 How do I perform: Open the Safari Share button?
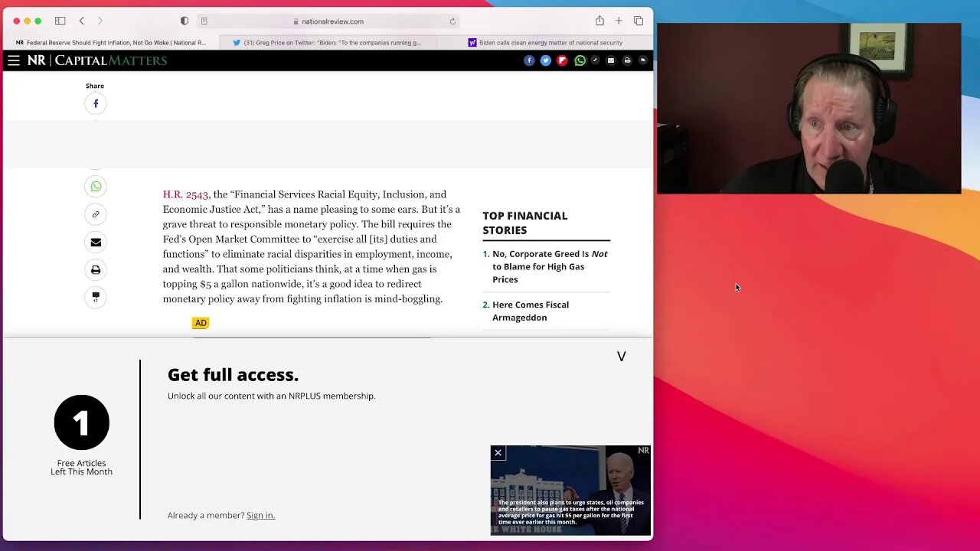click(x=599, y=21)
